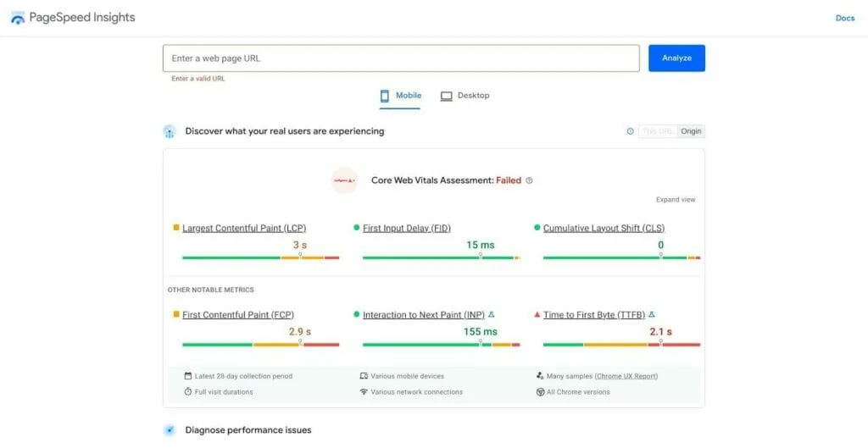
Task: Open First Input Delay (FID) link
Action: coord(407,228)
